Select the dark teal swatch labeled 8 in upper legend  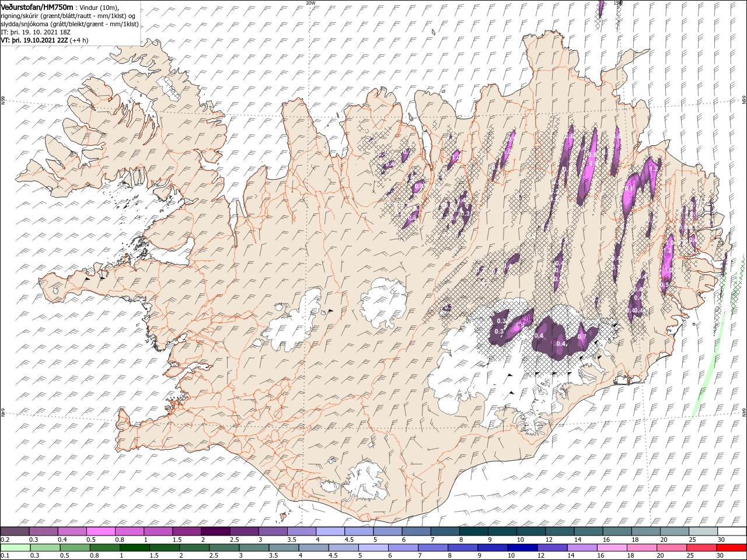473,531
